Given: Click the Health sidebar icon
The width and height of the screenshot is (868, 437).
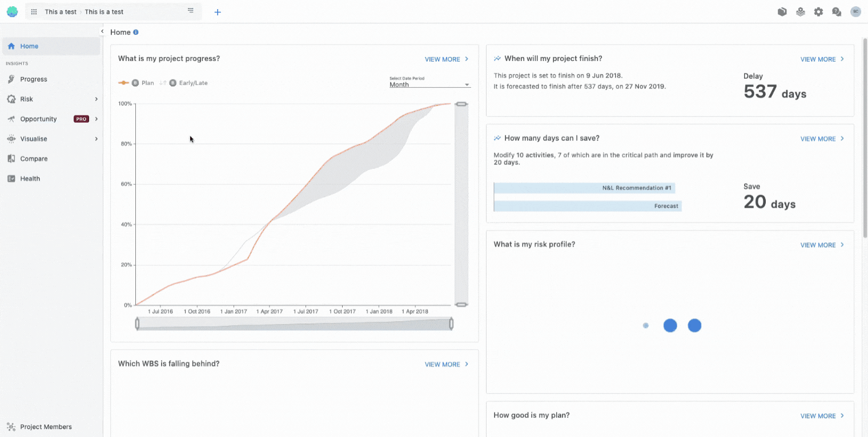Looking at the screenshot, I should coord(11,179).
